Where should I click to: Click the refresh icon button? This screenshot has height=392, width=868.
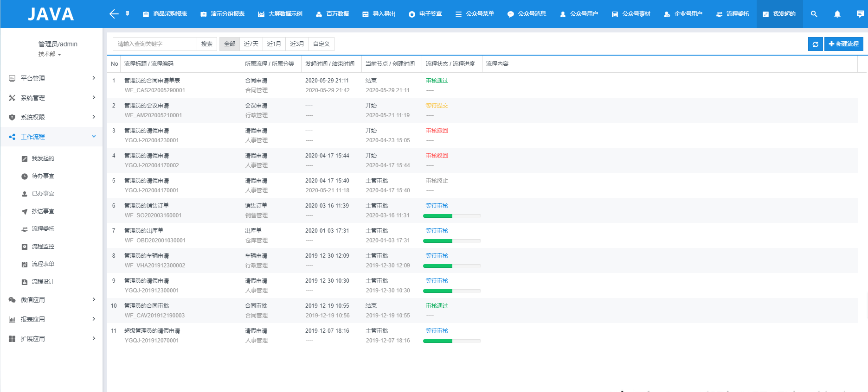(815, 44)
